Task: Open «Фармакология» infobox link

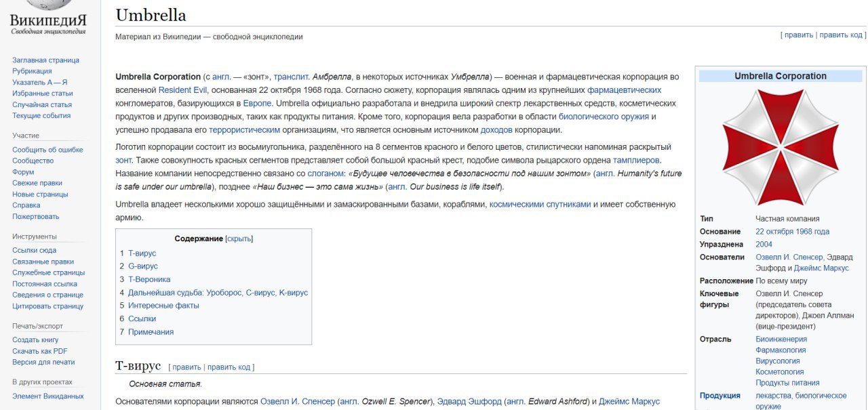Action: pyautogui.click(x=781, y=350)
